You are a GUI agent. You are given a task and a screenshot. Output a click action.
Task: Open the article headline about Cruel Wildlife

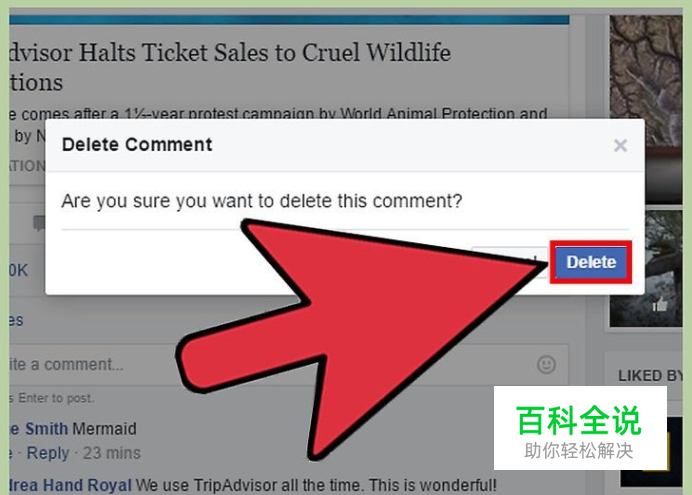230,67
